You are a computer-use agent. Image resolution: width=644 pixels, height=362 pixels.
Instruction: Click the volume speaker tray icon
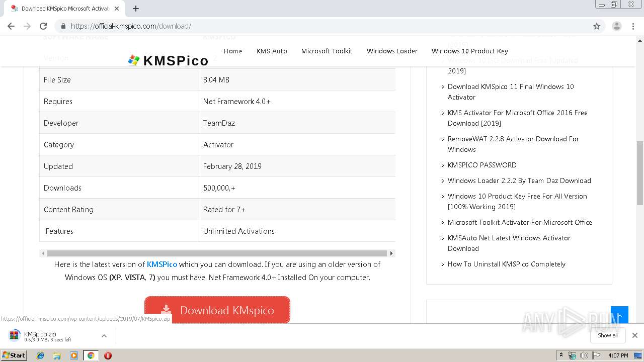point(584,355)
